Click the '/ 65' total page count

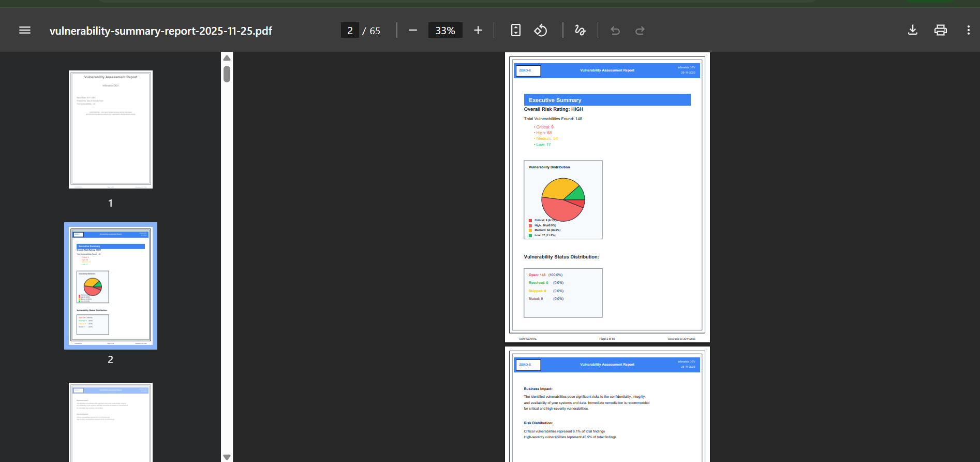pyautogui.click(x=371, y=31)
